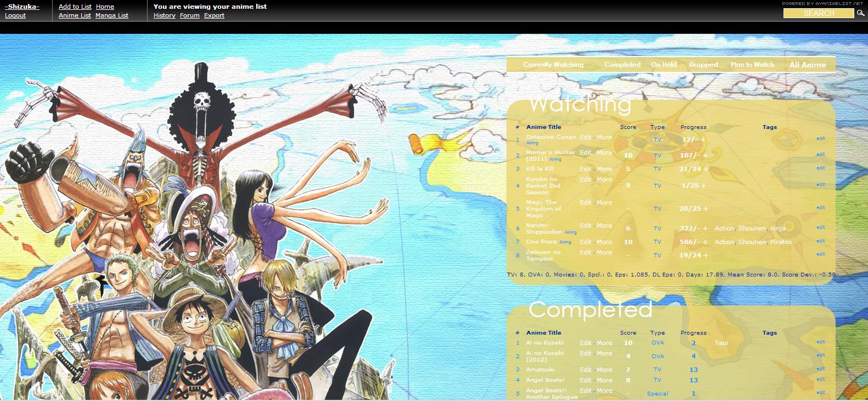Viewport: 868px width, 401px height.
Task: Go to Home in the top bar
Action: pos(105,7)
